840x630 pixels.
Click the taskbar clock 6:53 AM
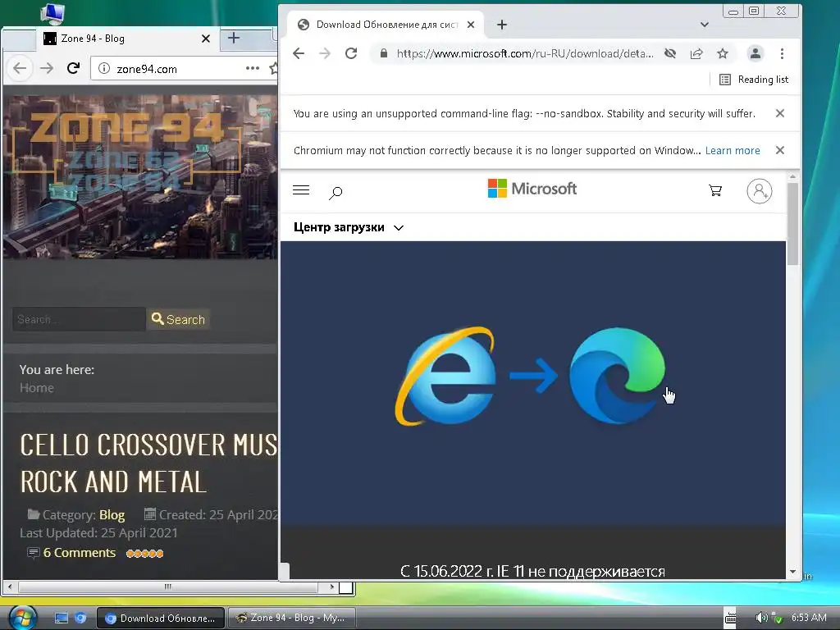[x=809, y=618]
